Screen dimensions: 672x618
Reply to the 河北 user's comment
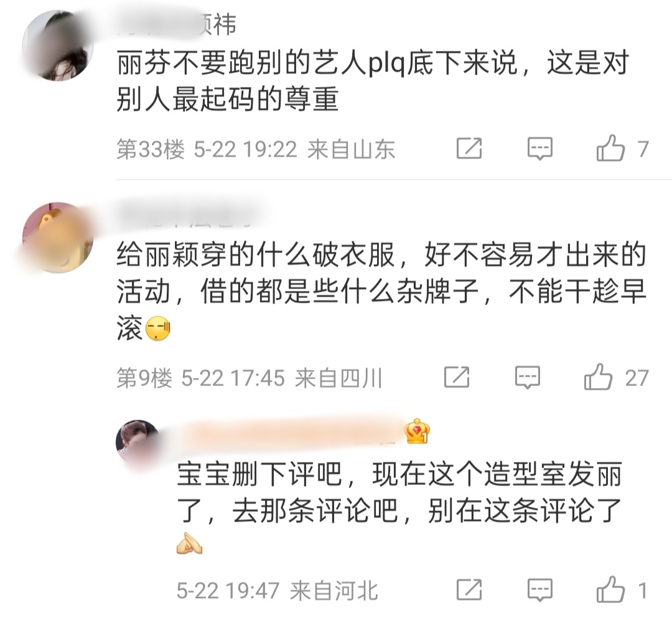point(539,590)
